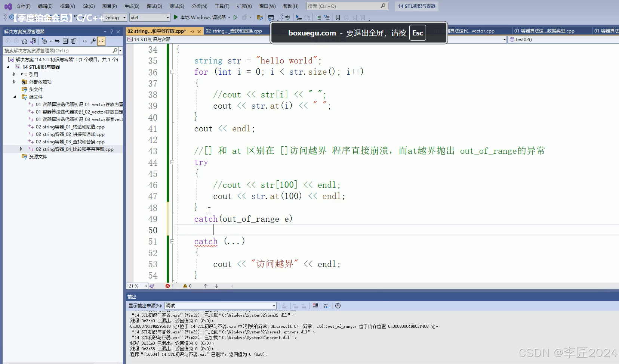
Task: Click code cleanup health indicator icon
Action: [152, 286]
